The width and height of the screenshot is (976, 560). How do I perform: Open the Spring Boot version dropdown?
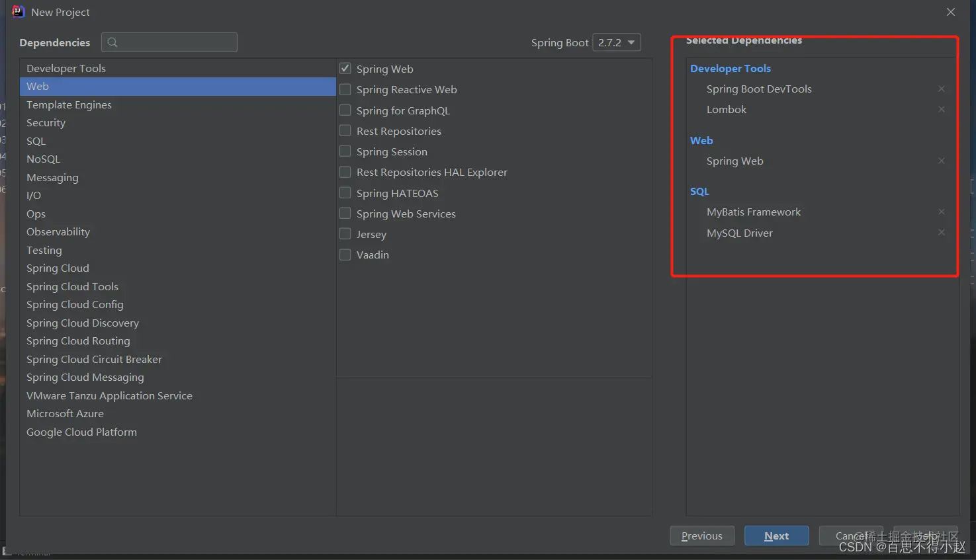[616, 42]
